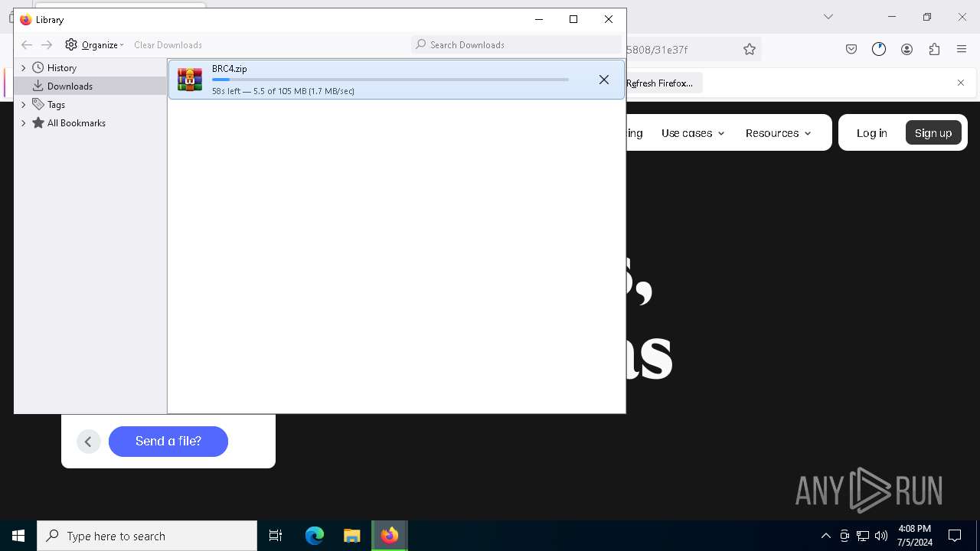Screen dimensions: 980x551
Task: Open Task View on taskbar
Action: point(276,536)
